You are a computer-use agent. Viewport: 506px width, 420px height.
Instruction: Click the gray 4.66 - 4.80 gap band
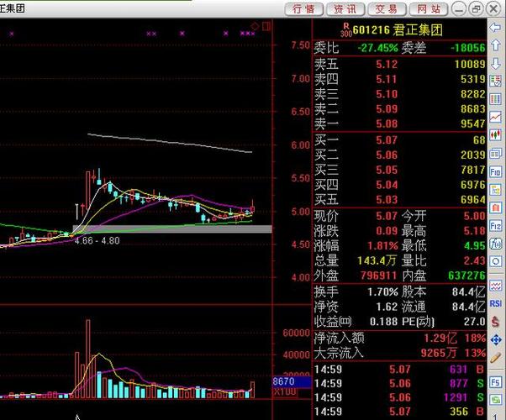pos(172,228)
